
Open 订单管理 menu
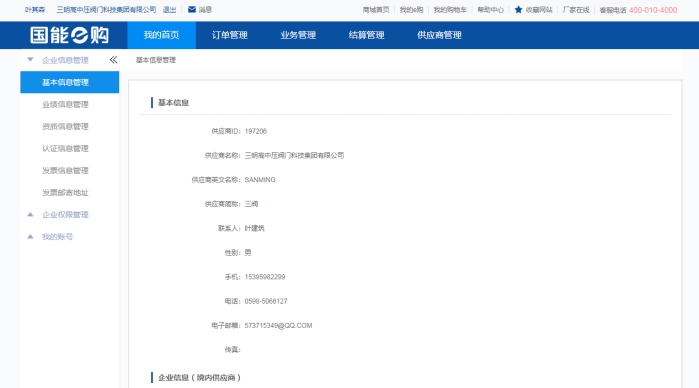coord(230,35)
